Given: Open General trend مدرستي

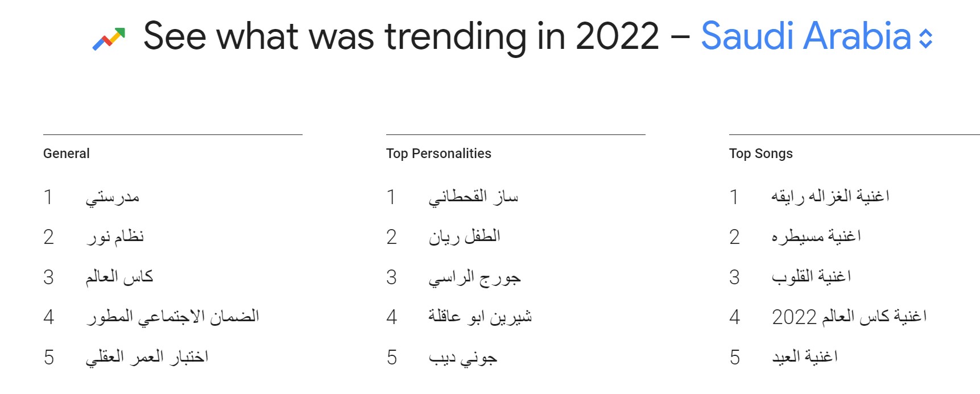Looking at the screenshot, I should pyautogui.click(x=113, y=197).
